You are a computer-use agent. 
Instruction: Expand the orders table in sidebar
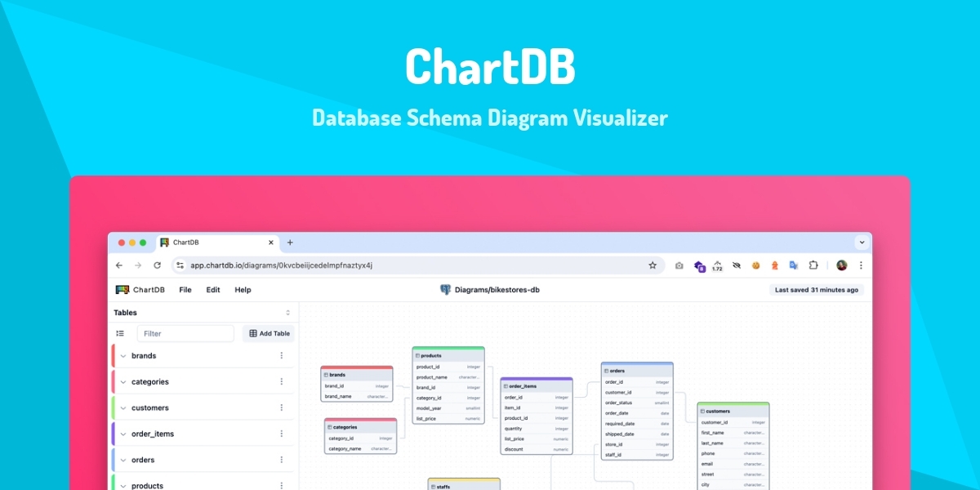click(123, 460)
